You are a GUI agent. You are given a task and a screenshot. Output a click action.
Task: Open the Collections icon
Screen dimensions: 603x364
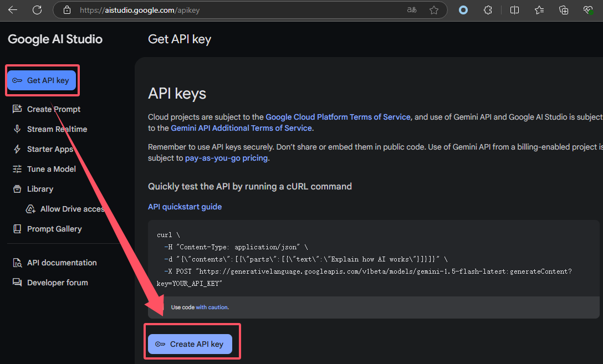point(564,10)
